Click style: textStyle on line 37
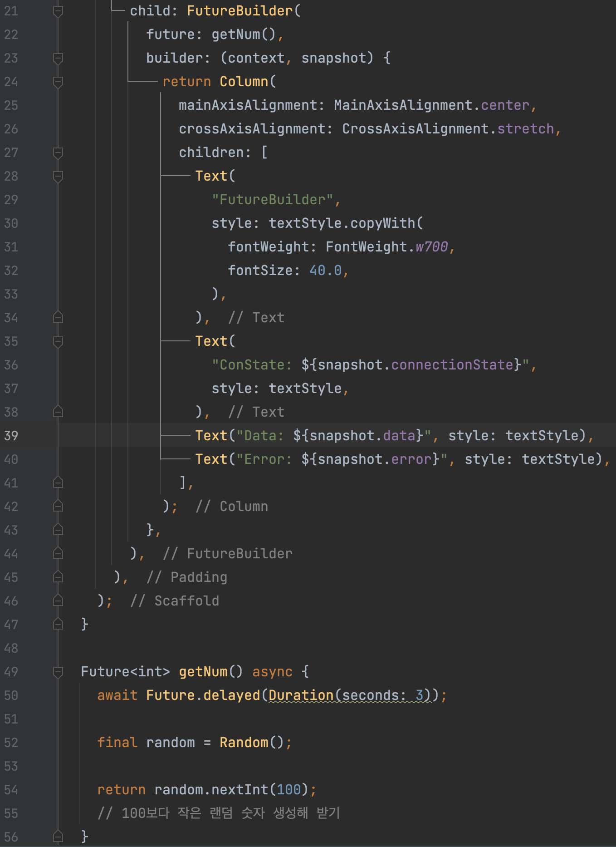616x847 pixels. click(x=277, y=389)
